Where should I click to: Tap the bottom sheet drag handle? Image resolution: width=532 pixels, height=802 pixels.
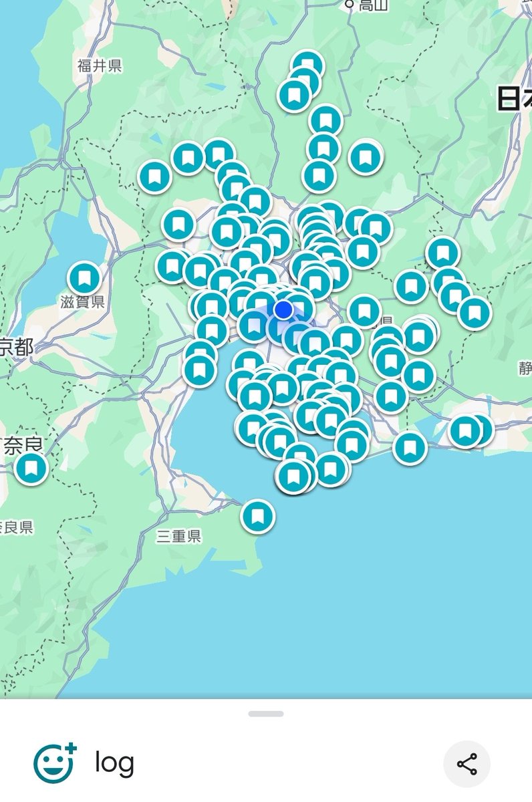[x=266, y=714]
